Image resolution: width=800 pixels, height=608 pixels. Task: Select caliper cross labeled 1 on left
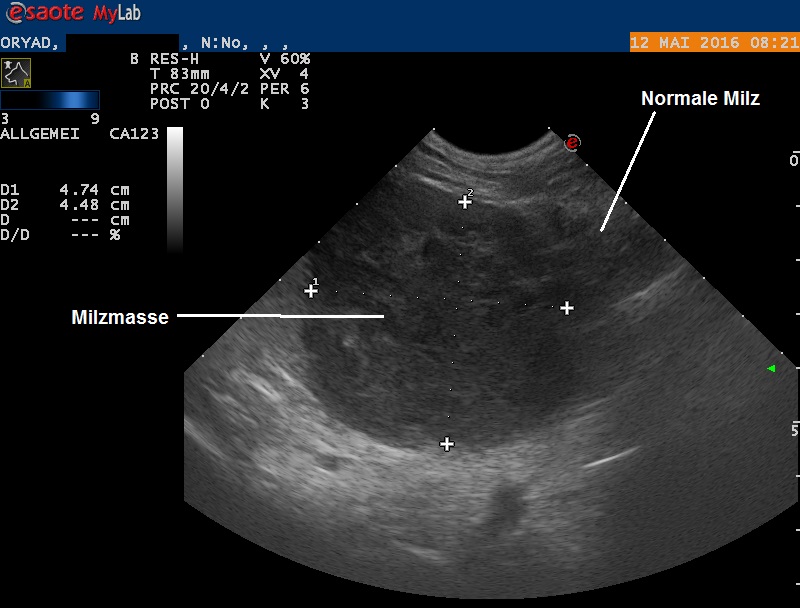[311, 291]
